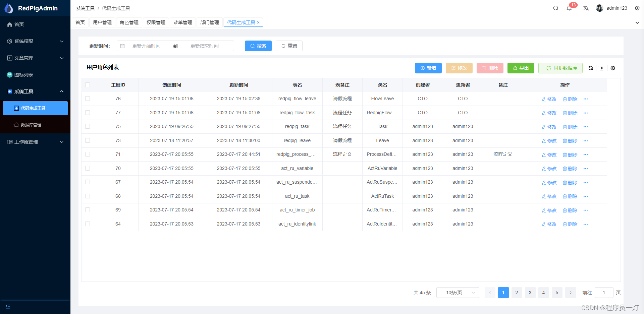Switch to the 首页 tab
This screenshot has width=644, height=314.
click(x=80, y=22)
